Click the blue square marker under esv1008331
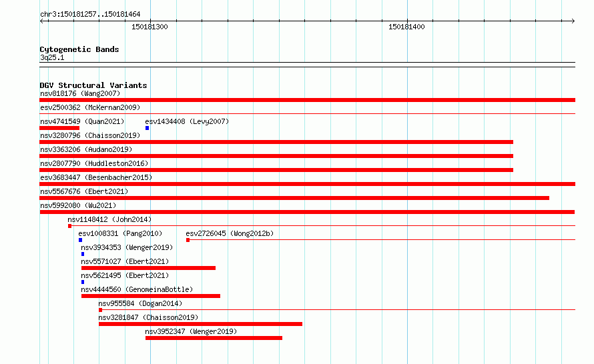This screenshot has height=364, width=594. pyautogui.click(x=80, y=240)
